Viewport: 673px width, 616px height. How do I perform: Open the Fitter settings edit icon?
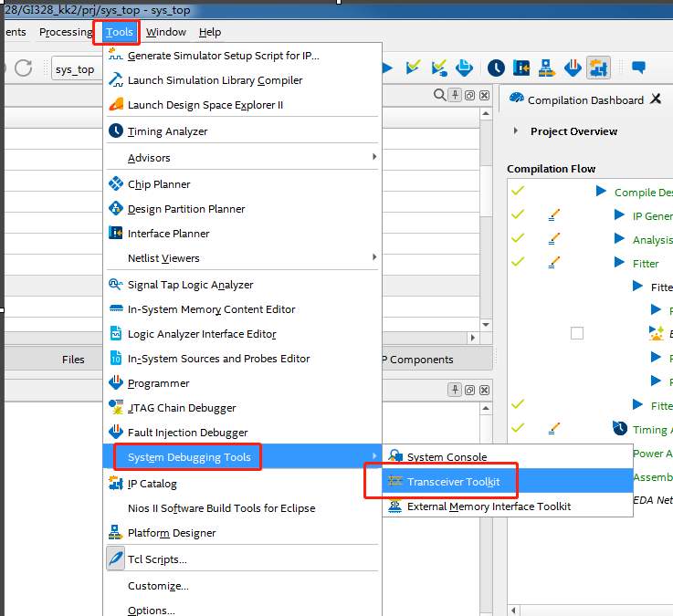(x=554, y=262)
